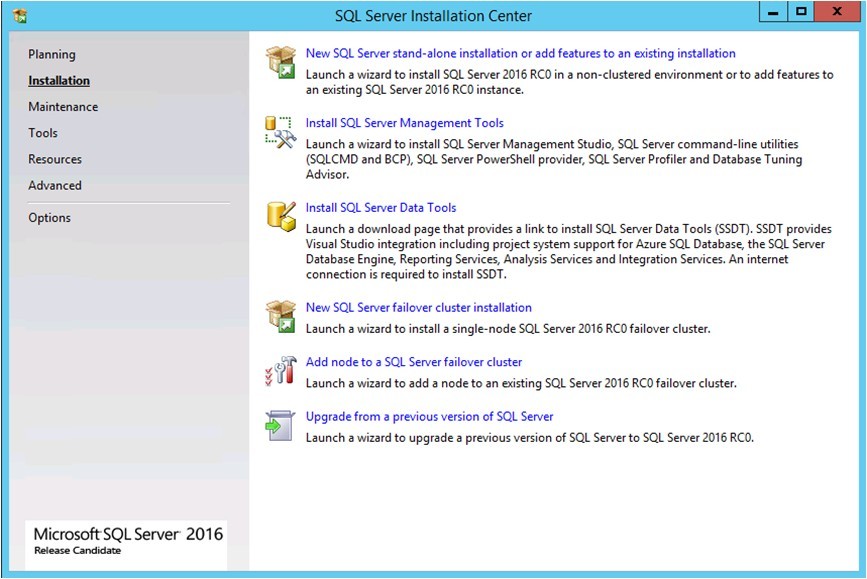Click the upgrade green arrow icon
Image resolution: width=867 pixels, height=579 pixels.
click(x=280, y=425)
